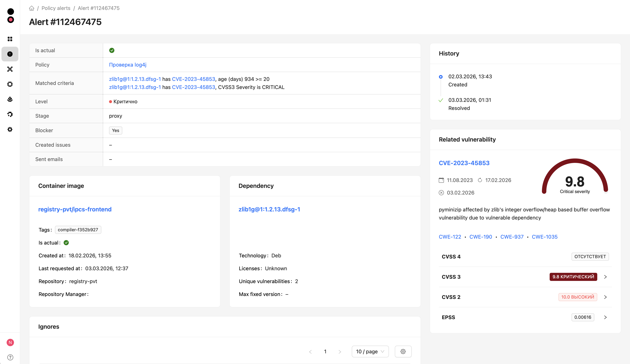Viewport: 630px width, 364px height.
Task: Open the dashboard grid icon in sidebar
Action: 10,39
